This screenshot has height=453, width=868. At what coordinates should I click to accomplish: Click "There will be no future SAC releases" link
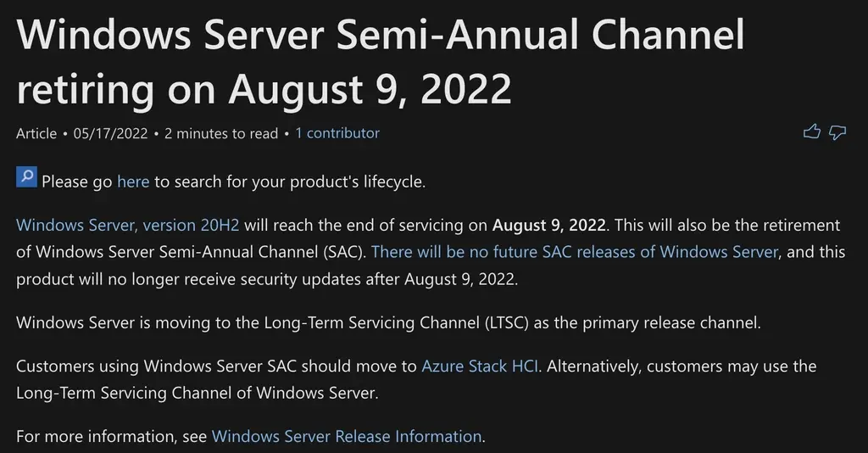(x=574, y=252)
